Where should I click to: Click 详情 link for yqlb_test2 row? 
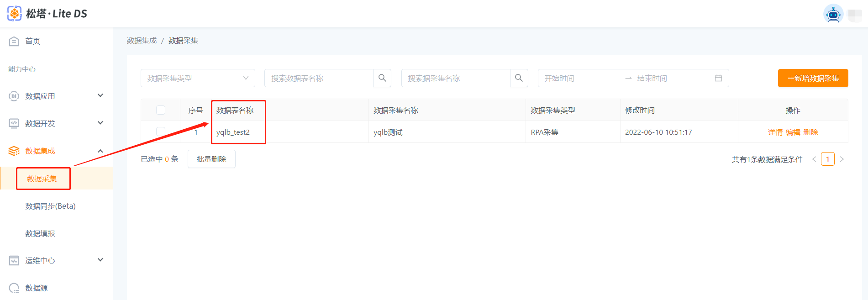[775, 132]
